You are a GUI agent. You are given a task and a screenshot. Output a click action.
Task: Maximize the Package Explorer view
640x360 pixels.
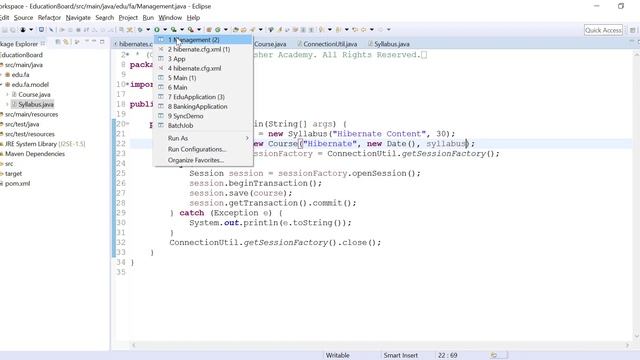click(x=102, y=42)
